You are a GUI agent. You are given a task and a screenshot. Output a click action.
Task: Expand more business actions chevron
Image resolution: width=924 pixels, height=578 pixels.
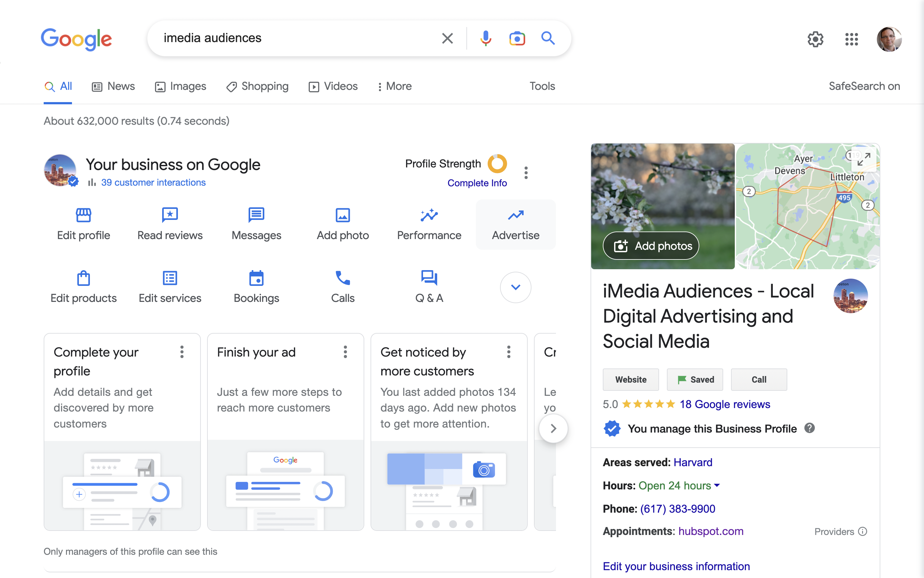tap(515, 287)
